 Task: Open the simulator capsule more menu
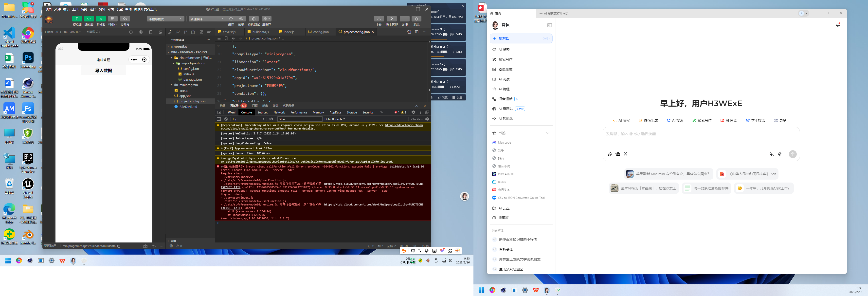[x=134, y=60]
